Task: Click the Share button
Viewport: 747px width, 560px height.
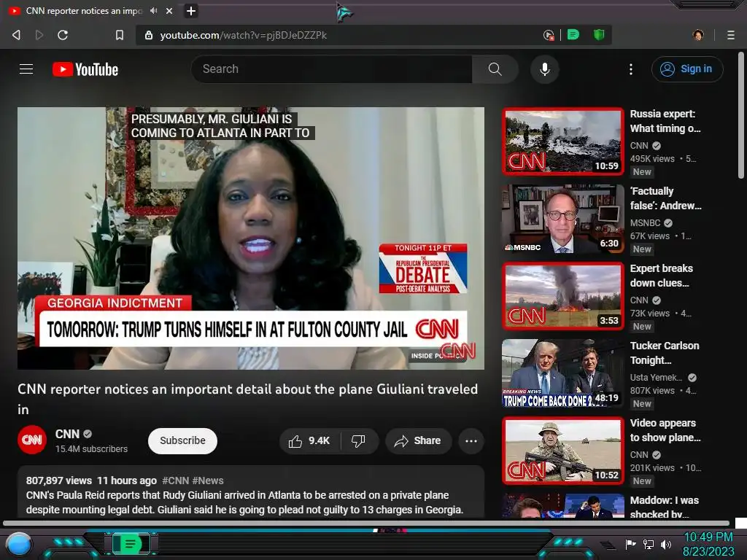Action: click(417, 441)
